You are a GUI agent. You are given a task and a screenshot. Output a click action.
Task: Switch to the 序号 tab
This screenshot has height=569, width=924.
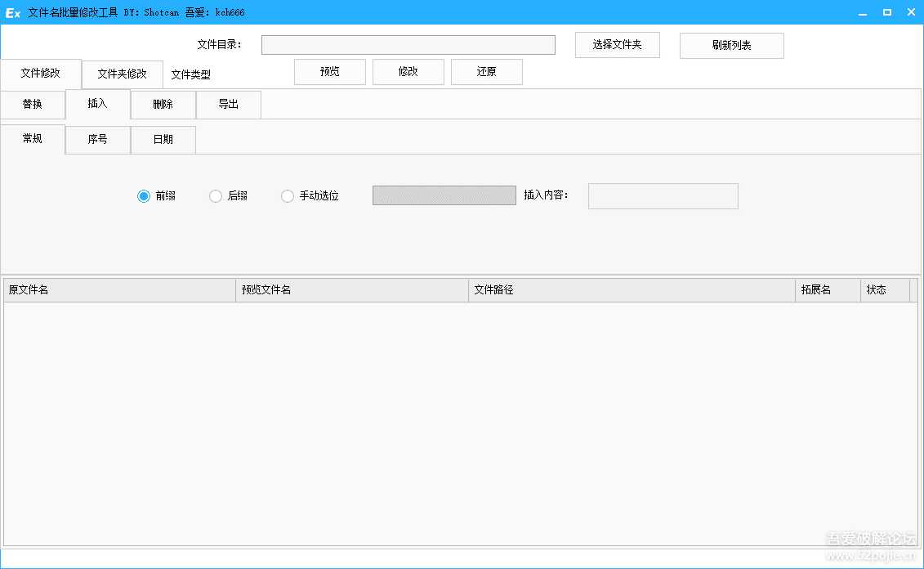[x=97, y=140]
